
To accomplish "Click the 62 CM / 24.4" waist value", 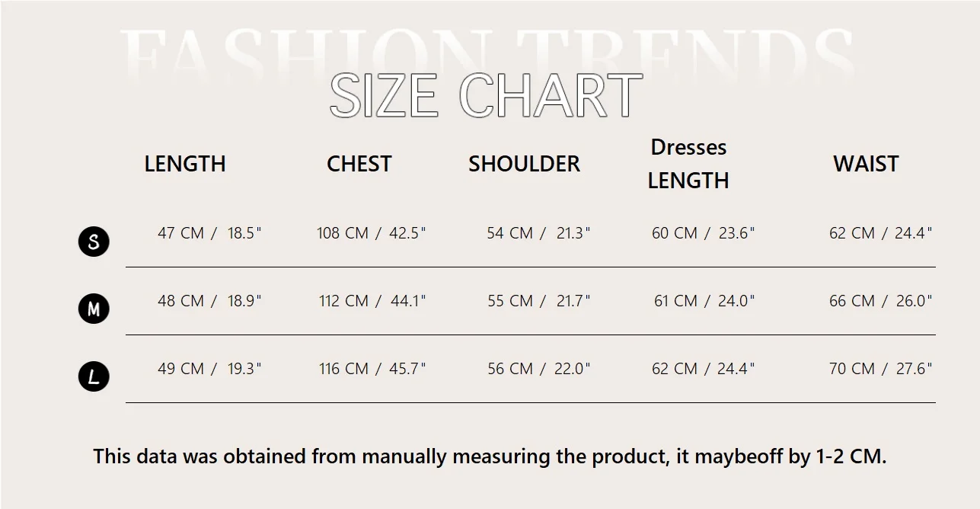I will coord(880,233).
